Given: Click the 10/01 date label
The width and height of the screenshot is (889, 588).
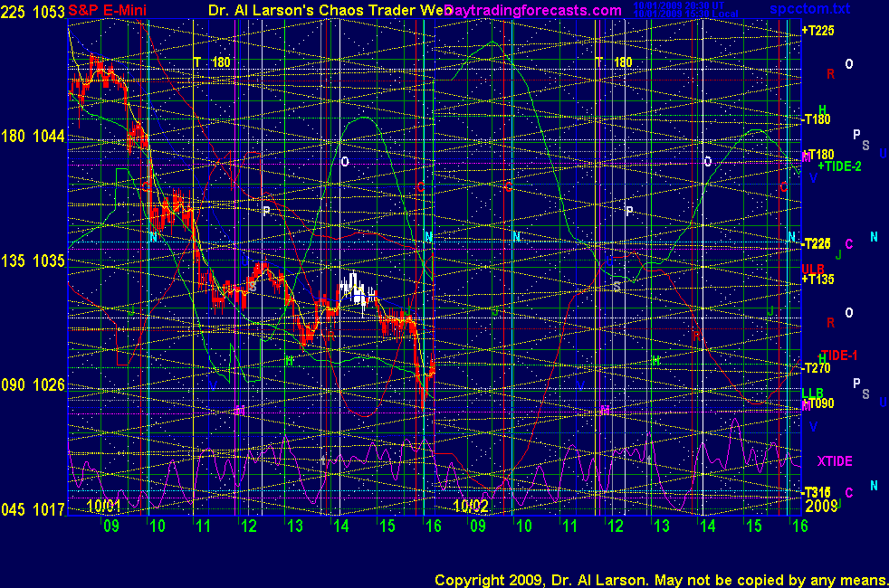Looking at the screenshot, I should tap(104, 506).
